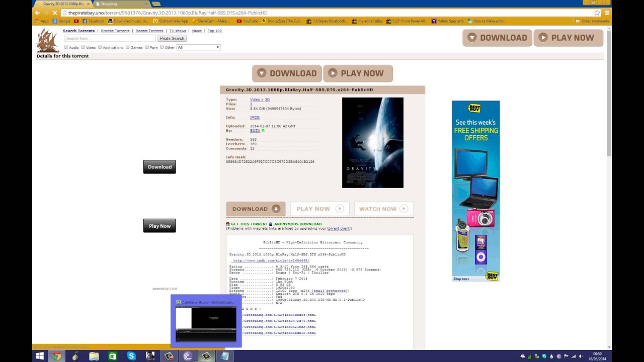Screen dimensions: 644x362
Task: Click the black Play Now button
Action: point(159,226)
